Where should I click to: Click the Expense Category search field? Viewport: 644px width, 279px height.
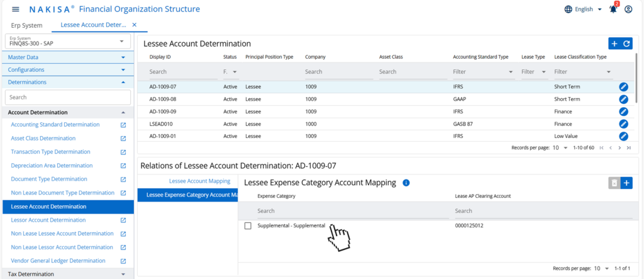tap(353, 211)
